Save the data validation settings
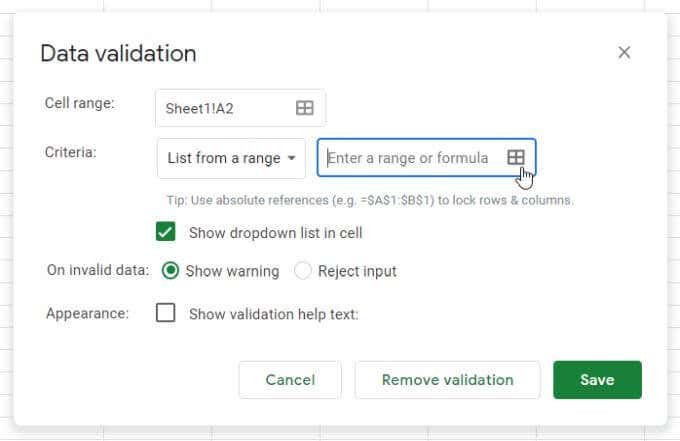Viewport: 680px width, 441px height. 597,380
